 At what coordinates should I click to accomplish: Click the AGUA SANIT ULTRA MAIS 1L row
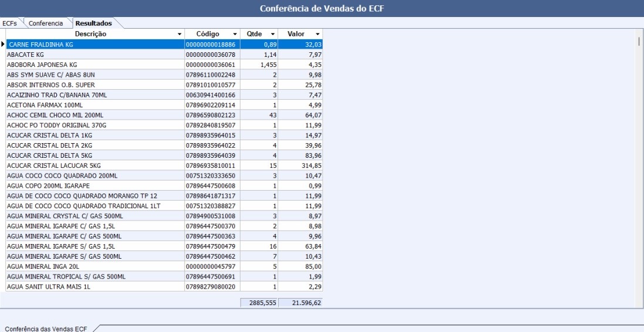pyautogui.click(x=94, y=287)
